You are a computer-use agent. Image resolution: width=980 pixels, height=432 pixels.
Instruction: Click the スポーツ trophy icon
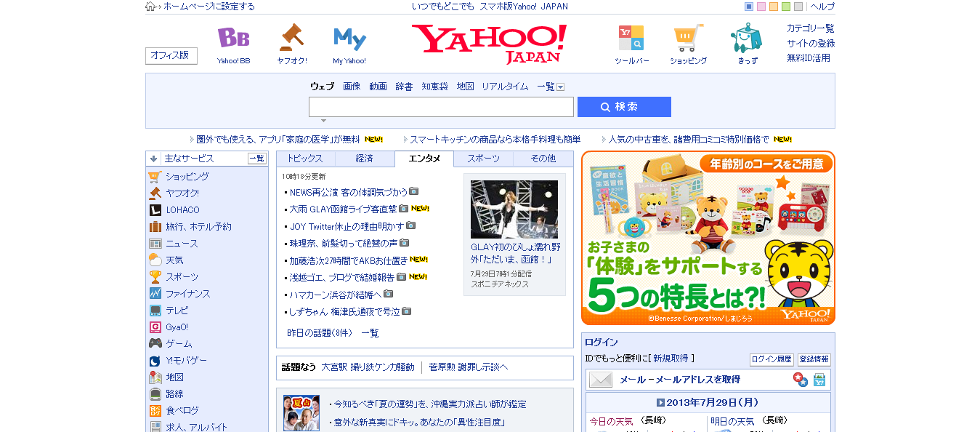click(155, 277)
